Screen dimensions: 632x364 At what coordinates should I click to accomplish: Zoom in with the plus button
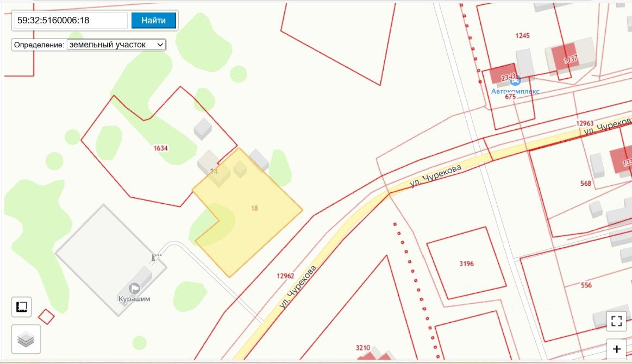[x=616, y=349]
